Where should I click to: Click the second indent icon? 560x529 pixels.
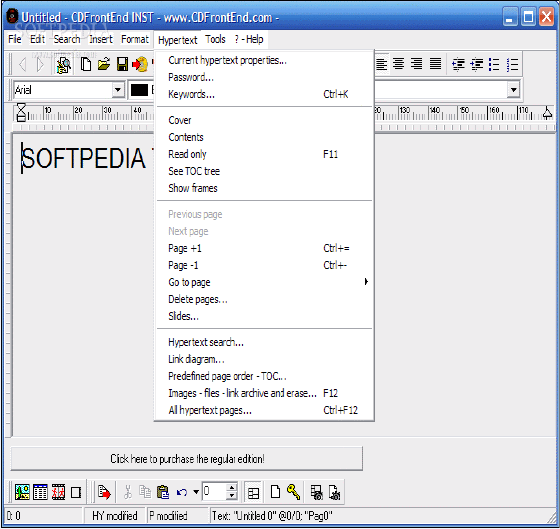[476, 65]
